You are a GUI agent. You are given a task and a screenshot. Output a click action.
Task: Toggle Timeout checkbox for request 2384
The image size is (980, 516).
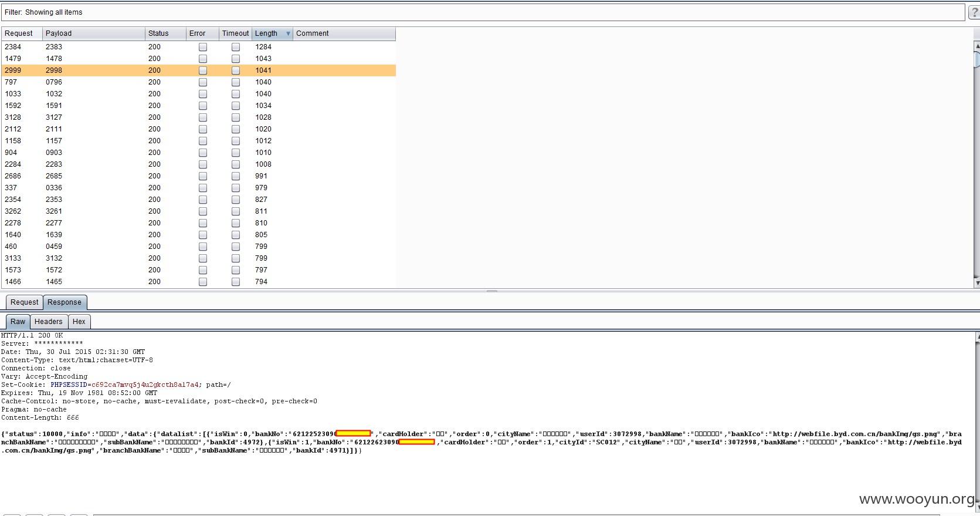pyautogui.click(x=236, y=47)
